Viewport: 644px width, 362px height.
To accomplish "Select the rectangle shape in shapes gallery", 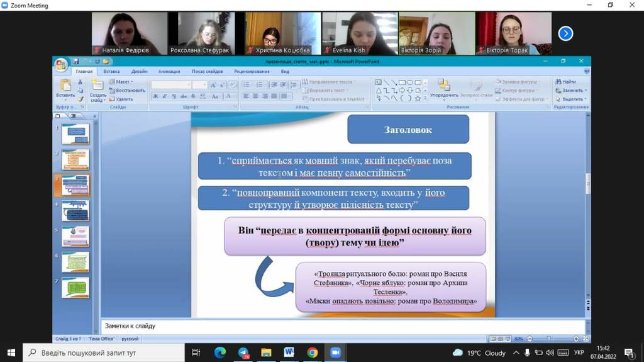I will [x=402, y=82].
